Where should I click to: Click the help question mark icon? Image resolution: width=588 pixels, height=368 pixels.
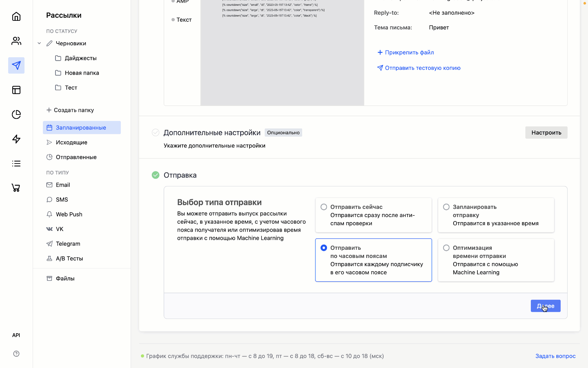(x=16, y=354)
